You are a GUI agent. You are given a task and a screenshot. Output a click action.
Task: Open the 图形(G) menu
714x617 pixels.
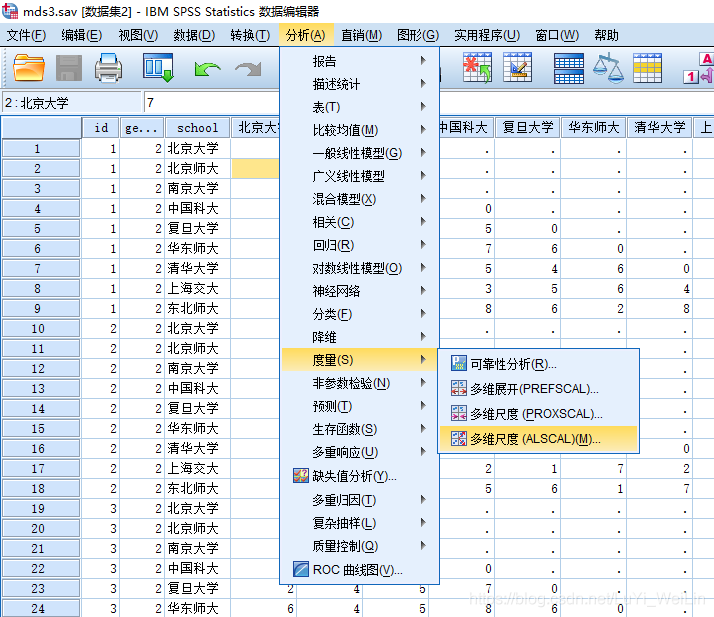[418, 35]
